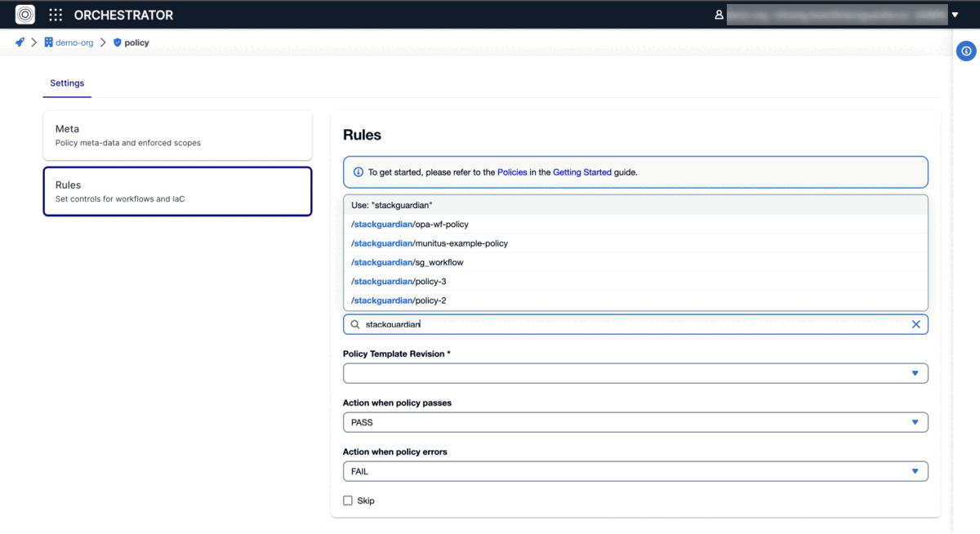Viewport: 980px width, 534px height.
Task: Open the Getting Started guide link
Action: tap(581, 172)
